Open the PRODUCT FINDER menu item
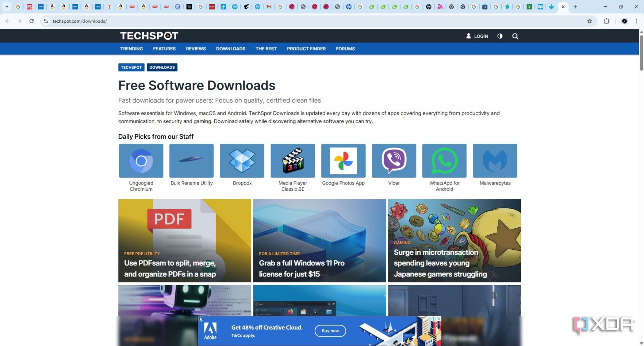644x346 pixels. click(306, 49)
